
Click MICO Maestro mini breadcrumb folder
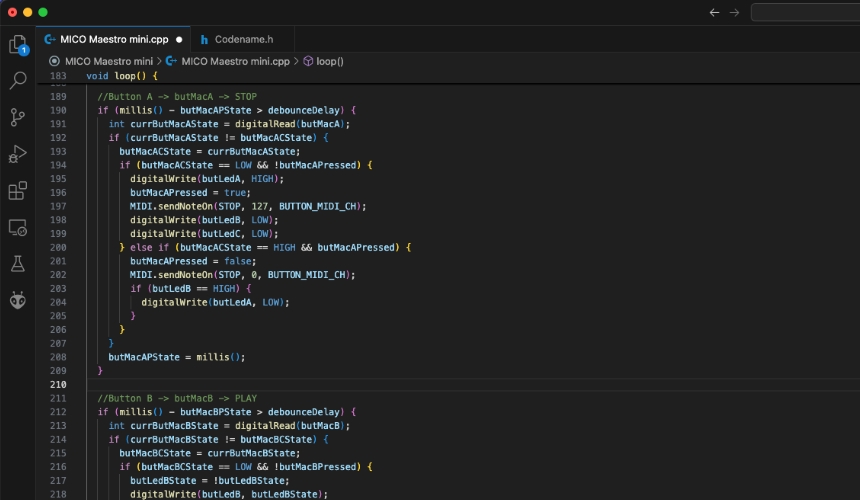click(109, 61)
